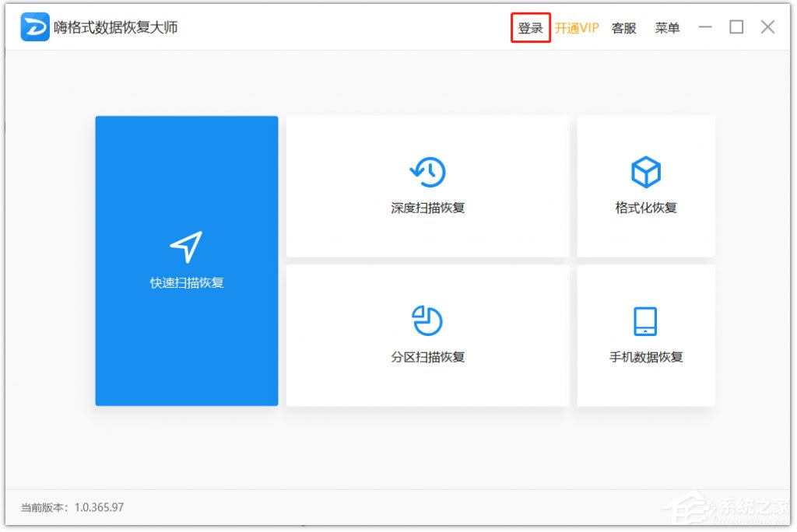The height and width of the screenshot is (532, 797).
Task: Select the 分区扫描恢复 recovery card
Action: click(426, 334)
